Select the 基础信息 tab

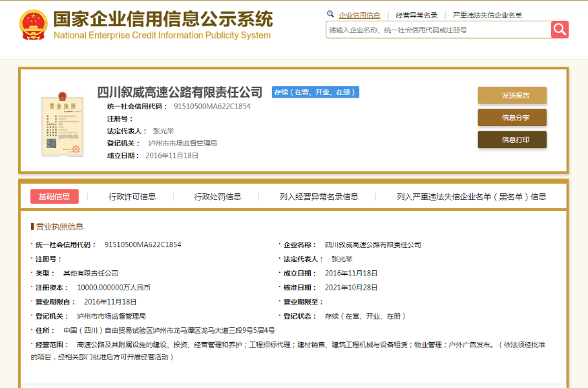point(54,197)
